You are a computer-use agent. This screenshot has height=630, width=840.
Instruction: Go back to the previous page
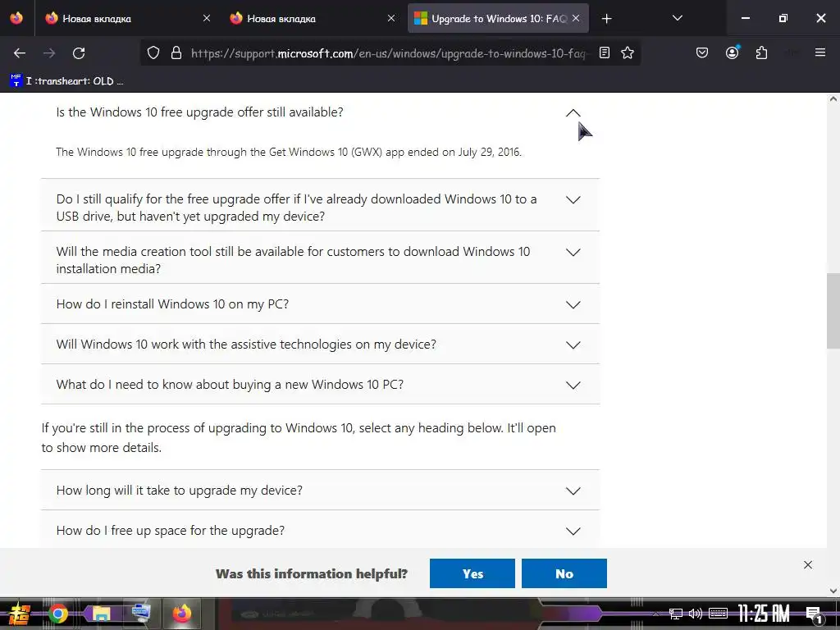20,53
